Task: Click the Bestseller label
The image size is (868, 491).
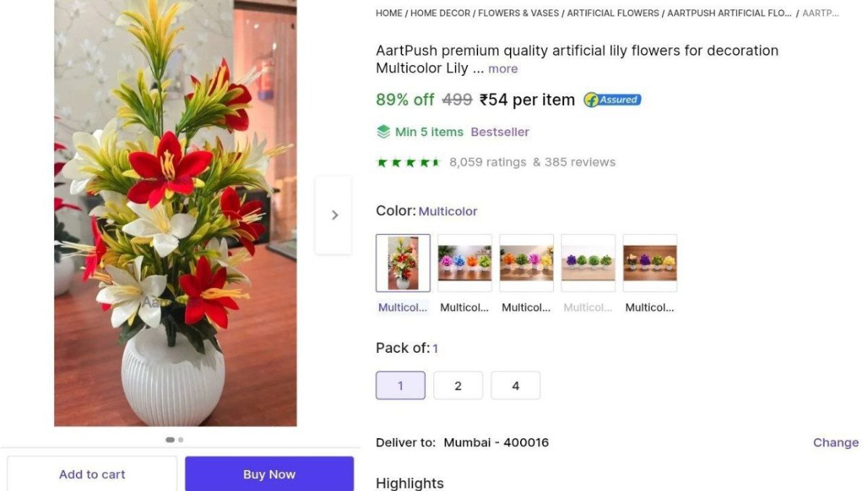Action: (x=500, y=132)
